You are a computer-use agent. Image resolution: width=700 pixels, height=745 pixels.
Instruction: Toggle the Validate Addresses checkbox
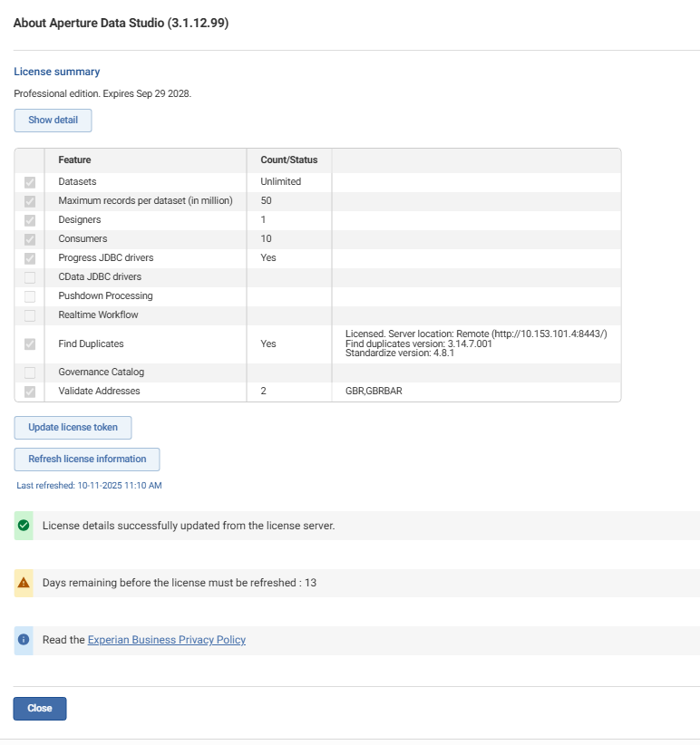[29, 392]
